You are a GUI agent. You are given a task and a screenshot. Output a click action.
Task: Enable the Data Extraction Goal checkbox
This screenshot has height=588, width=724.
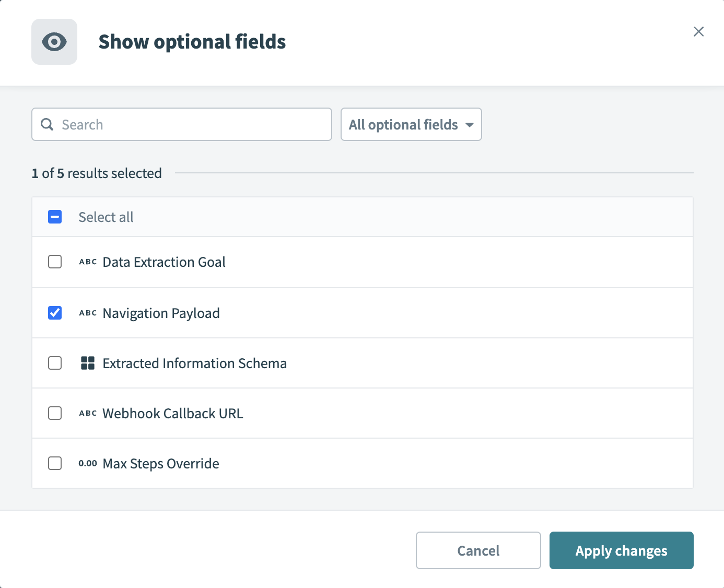click(55, 262)
